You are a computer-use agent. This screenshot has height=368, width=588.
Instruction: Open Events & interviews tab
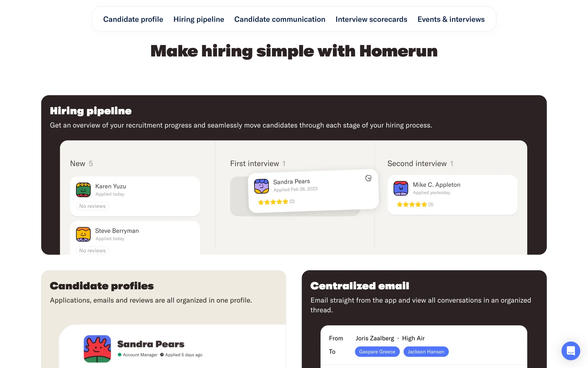pyautogui.click(x=451, y=19)
